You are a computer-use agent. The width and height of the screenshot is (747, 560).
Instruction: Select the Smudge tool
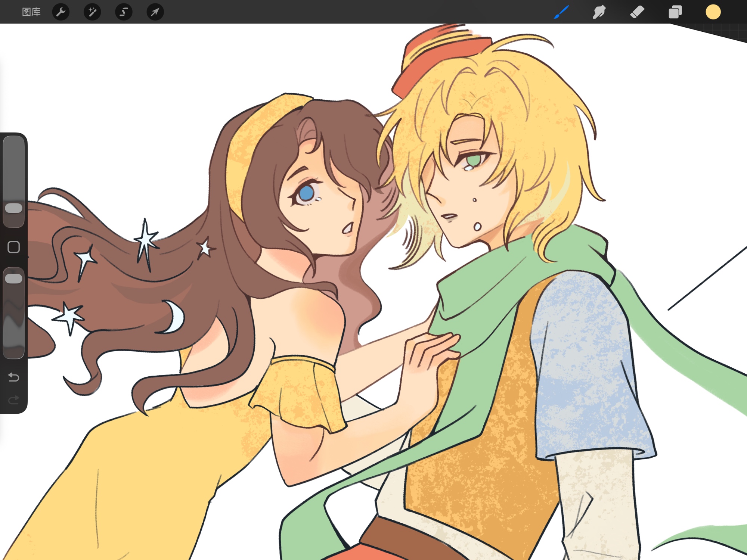tap(599, 12)
